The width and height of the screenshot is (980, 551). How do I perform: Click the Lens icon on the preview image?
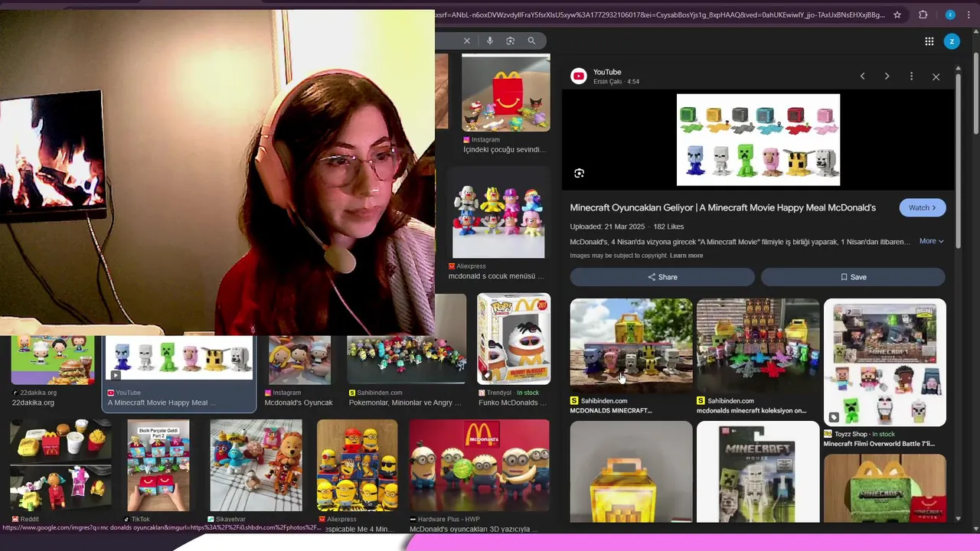[x=579, y=173]
